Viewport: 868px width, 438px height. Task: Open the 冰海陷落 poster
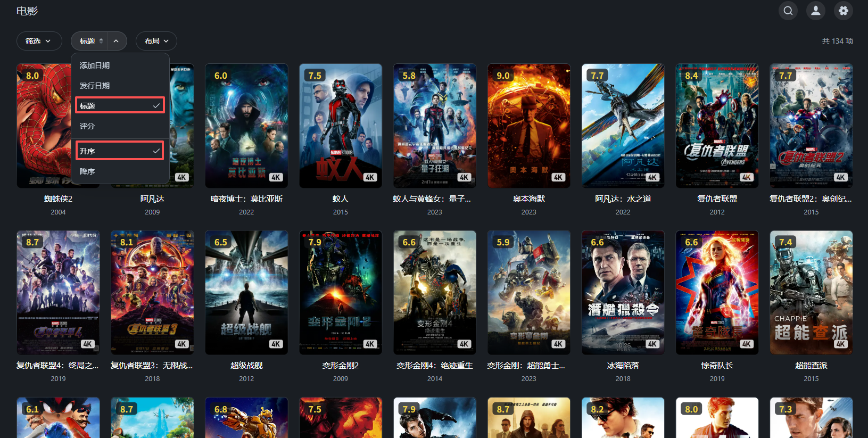tap(623, 292)
